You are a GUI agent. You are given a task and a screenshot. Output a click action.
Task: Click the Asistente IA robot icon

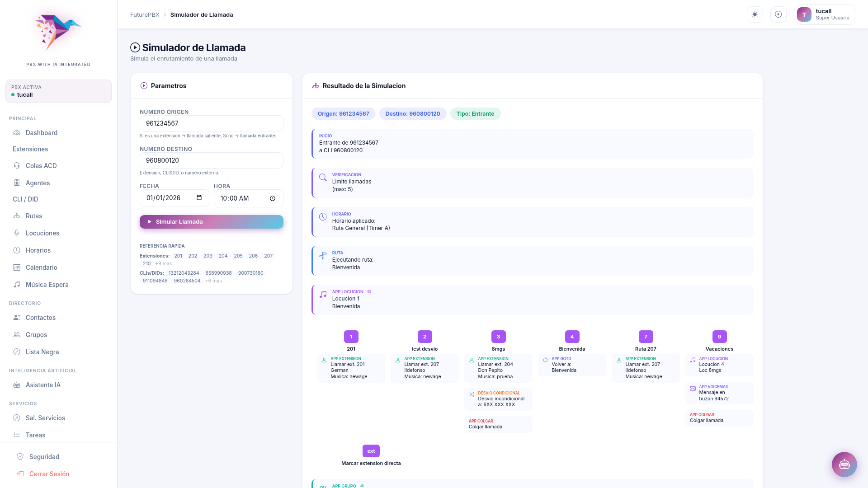17,385
